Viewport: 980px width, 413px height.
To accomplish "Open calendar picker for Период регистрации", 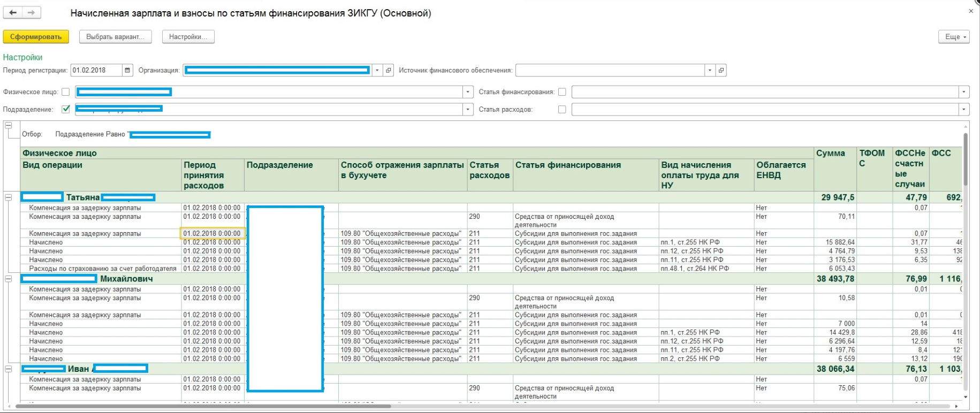I will tap(127, 70).
